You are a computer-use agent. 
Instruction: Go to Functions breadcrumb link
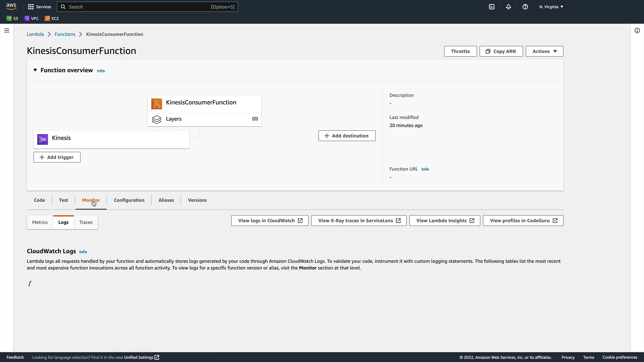click(x=65, y=34)
